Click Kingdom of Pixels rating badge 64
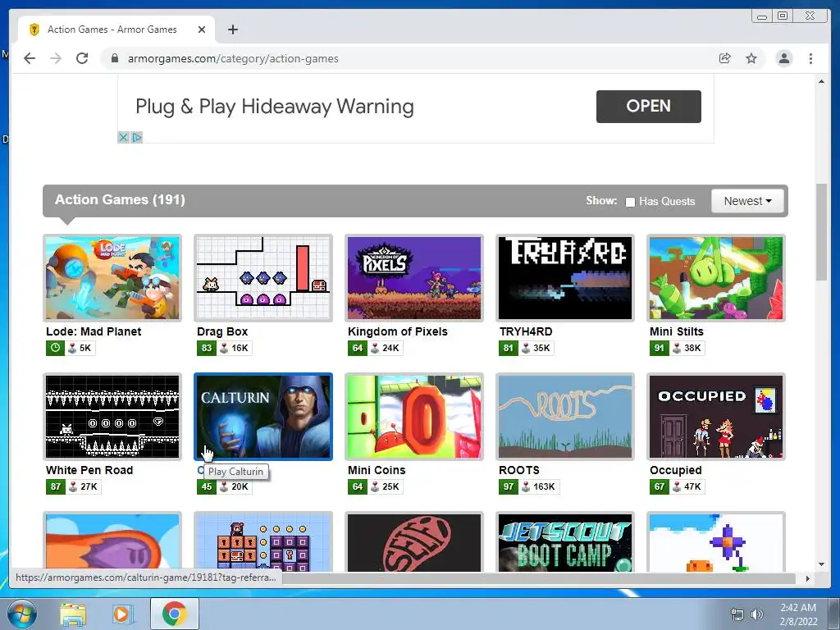This screenshot has width=840, height=630. coord(358,348)
